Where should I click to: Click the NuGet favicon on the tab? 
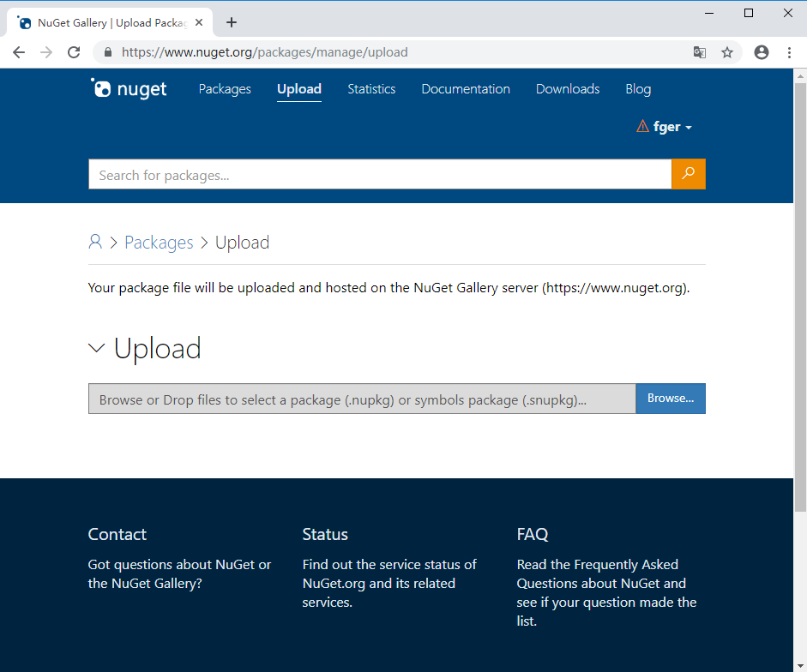(24, 22)
